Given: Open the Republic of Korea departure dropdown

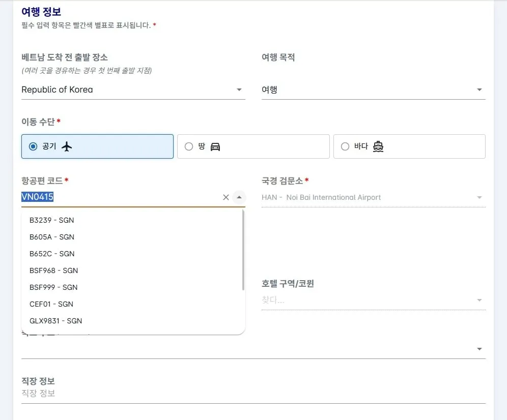Looking at the screenshot, I should (x=133, y=89).
